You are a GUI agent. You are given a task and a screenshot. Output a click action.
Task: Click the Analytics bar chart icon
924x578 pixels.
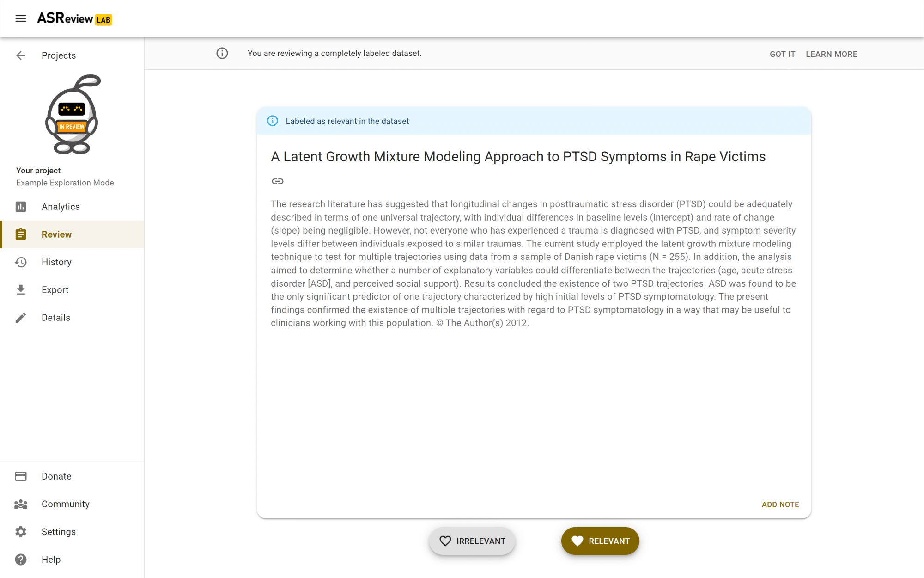(21, 207)
